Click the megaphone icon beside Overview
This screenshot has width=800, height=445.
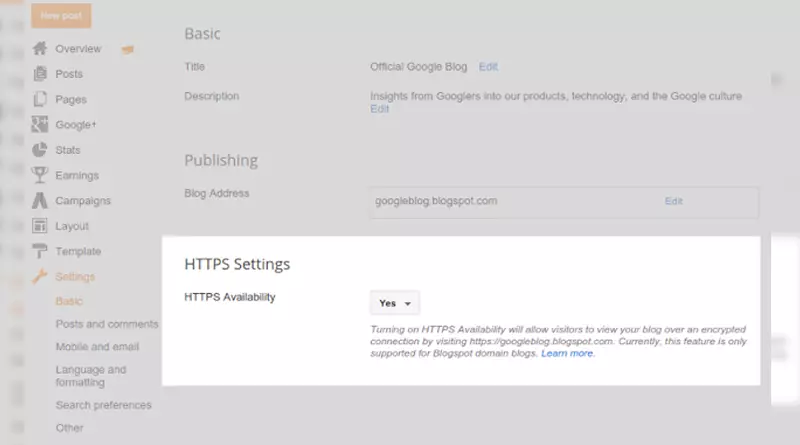(x=128, y=50)
